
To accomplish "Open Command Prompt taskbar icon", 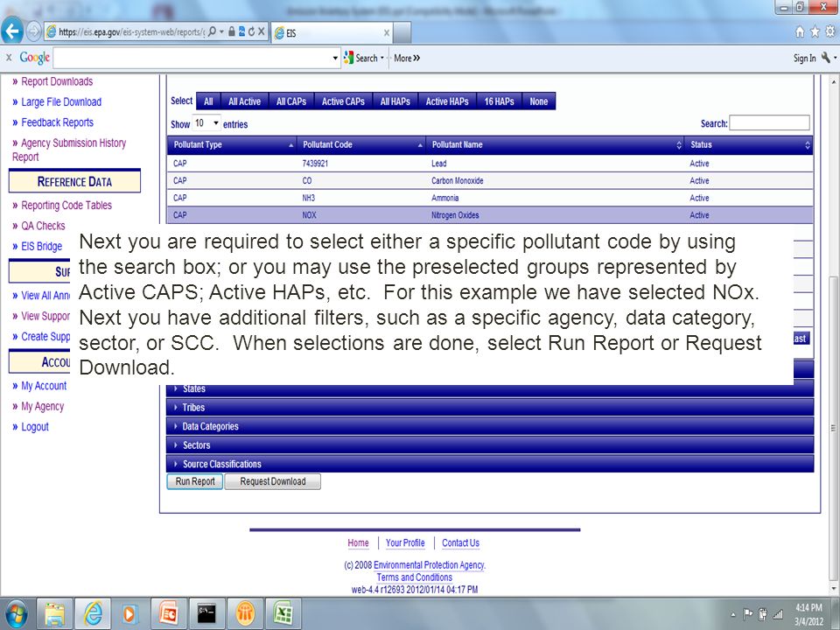I will click(206, 613).
